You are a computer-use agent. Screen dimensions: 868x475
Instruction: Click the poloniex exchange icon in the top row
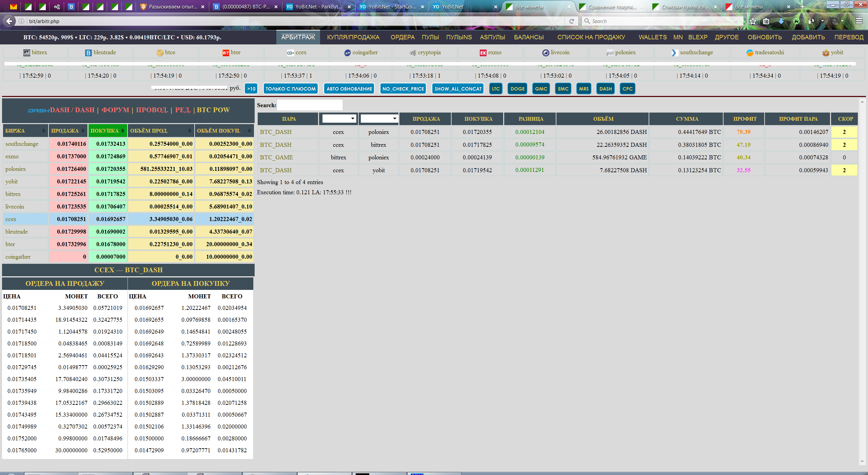[x=610, y=53]
